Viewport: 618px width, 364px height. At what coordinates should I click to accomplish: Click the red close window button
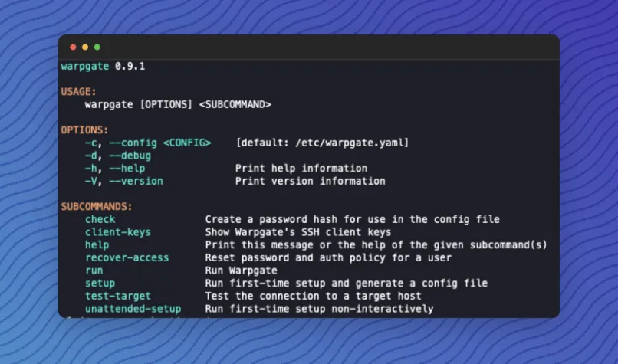(x=73, y=48)
